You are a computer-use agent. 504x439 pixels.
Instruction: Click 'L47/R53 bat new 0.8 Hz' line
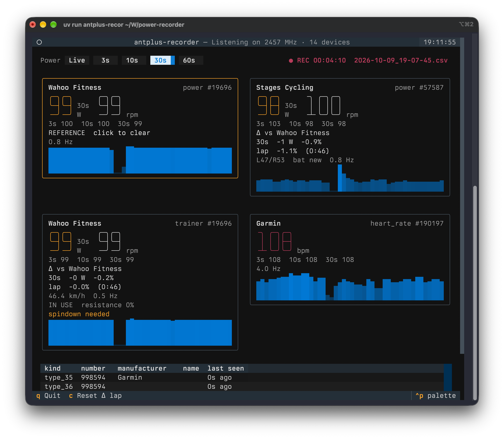[305, 160]
